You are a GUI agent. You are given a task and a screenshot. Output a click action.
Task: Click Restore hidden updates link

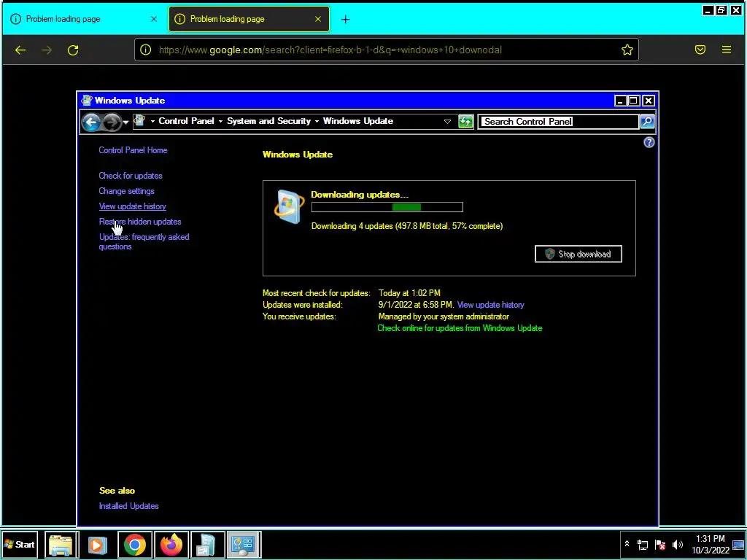pyautogui.click(x=140, y=222)
